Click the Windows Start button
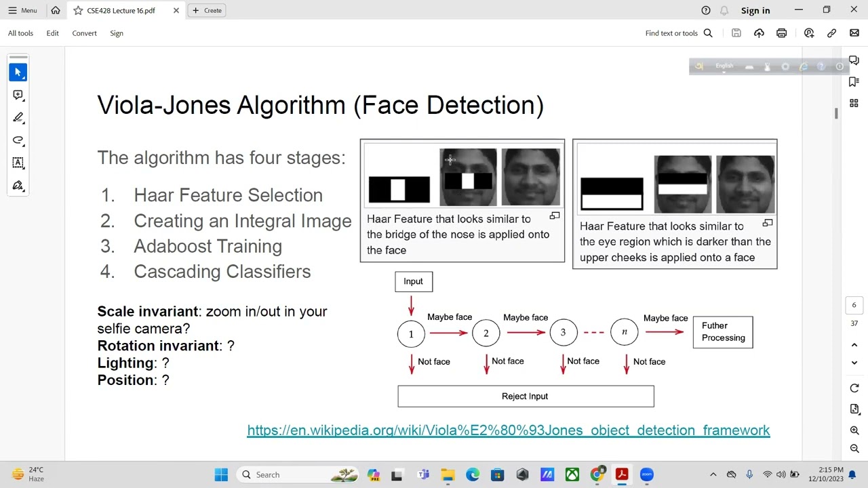The image size is (868, 488). tap(221, 474)
